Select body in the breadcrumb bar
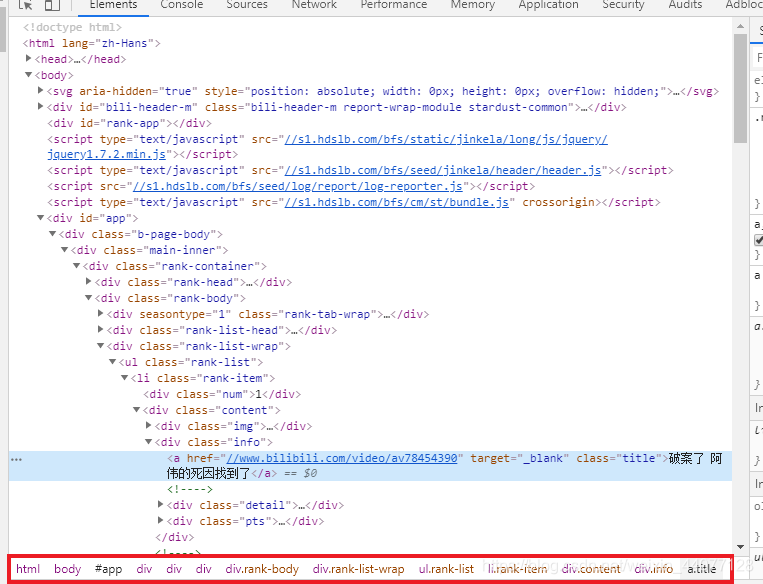The width and height of the screenshot is (763, 584). click(68, 569)
